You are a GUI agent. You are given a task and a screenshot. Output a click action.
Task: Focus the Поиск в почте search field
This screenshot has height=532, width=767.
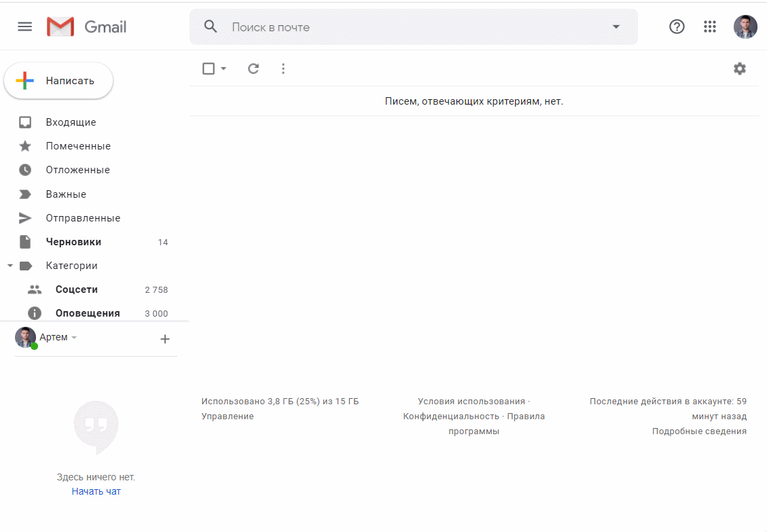(x=413, y=27)
